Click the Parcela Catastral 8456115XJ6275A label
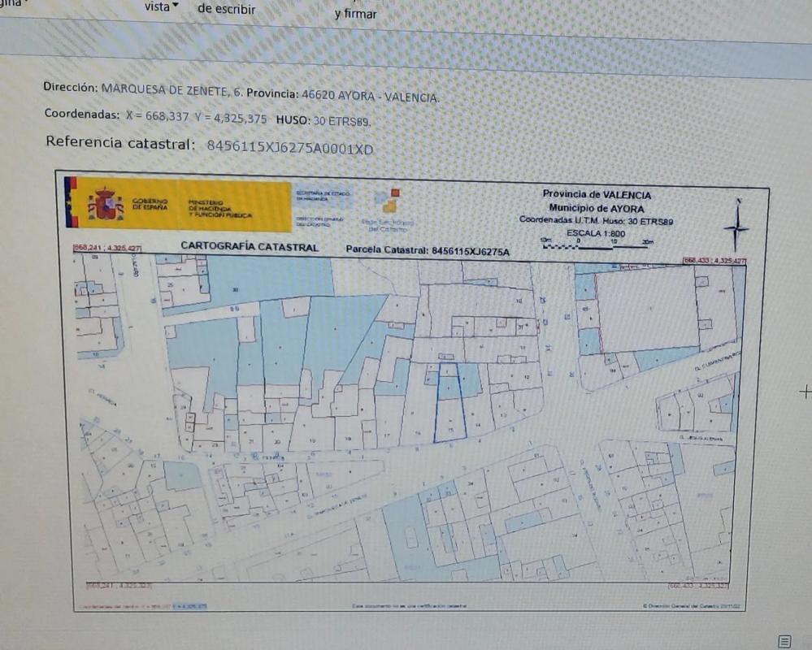 click(427, 251)
